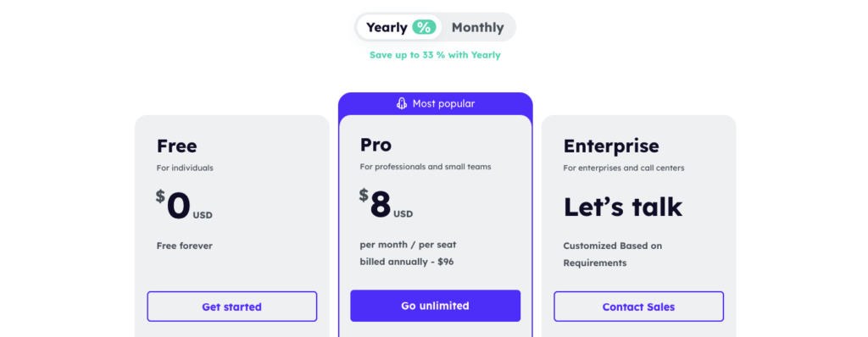Click the $0 USD price
The width and height of the screenshot is (868, 337).
click(184, 206)
